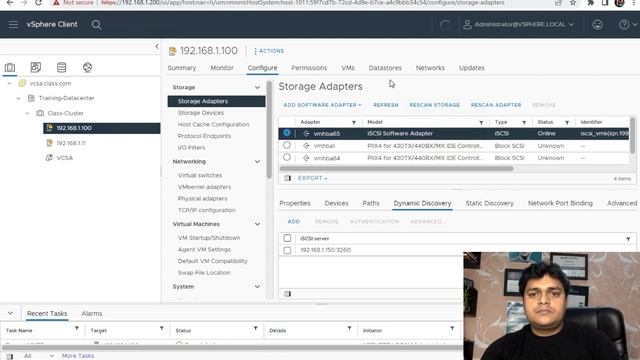Collapse the Virtual Machines section
Screen dimensions: 640x360
click(257, 224)
